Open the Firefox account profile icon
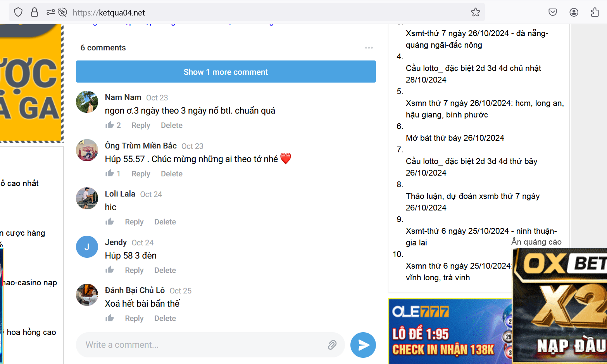The image size is (607, 364). click(574, 12)
